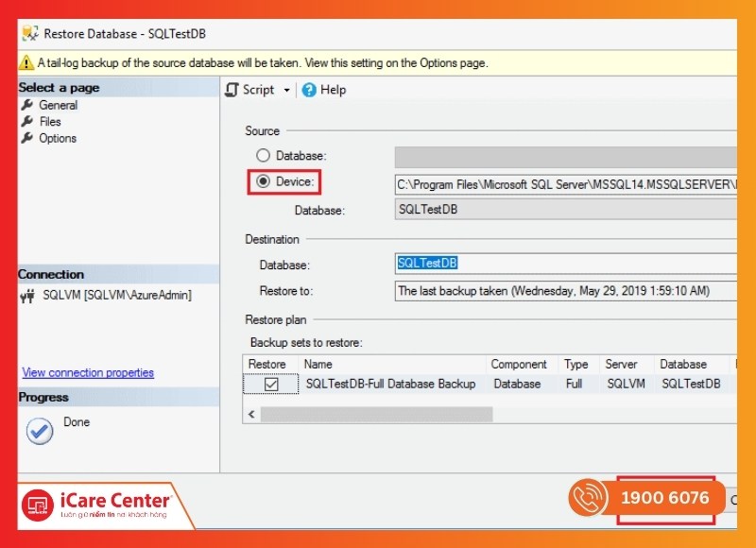Click the tail-log warning triangle icon
Viewport: 756px width, 548px height.
point(26,62)
